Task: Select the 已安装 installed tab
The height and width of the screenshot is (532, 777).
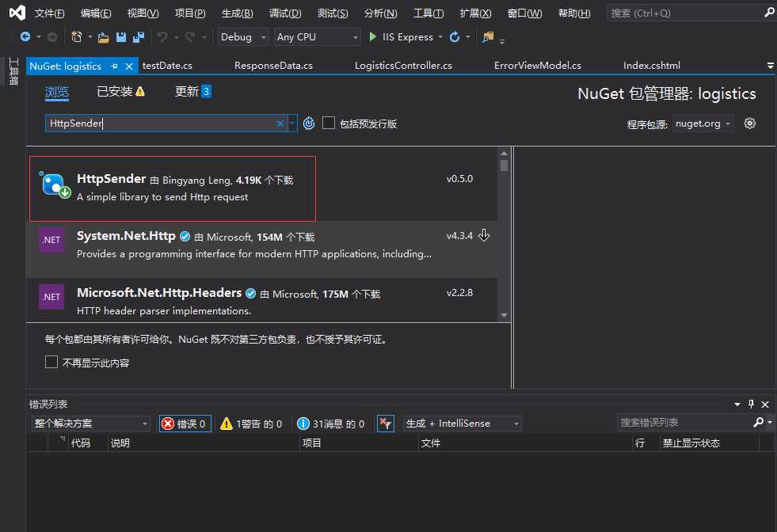Action: (120, 92)
